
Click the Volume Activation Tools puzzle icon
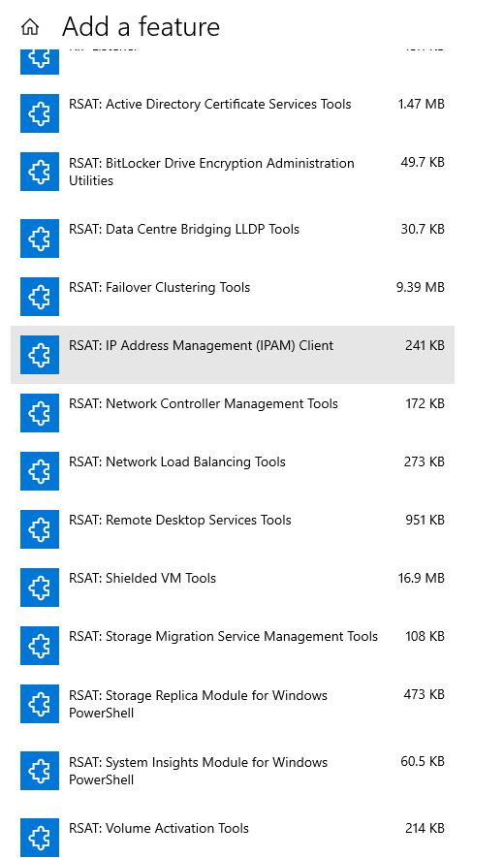click(x=40, y=838)
